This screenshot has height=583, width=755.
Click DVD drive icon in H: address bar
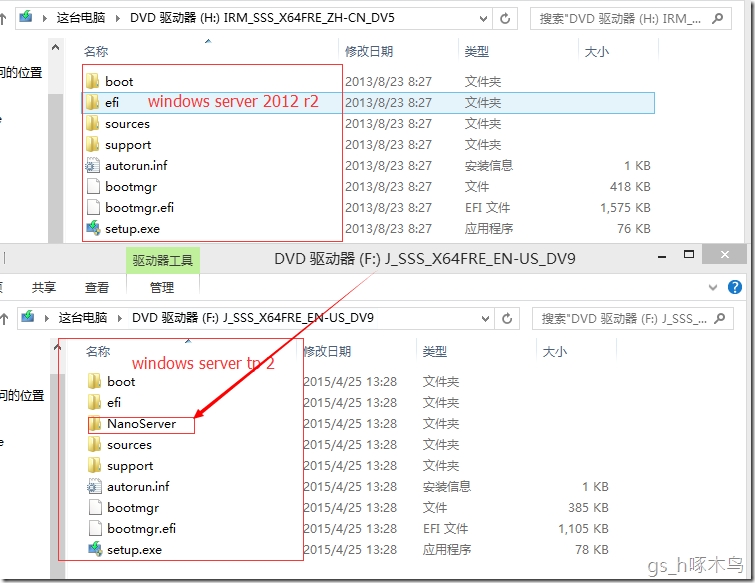pos(26,17)
